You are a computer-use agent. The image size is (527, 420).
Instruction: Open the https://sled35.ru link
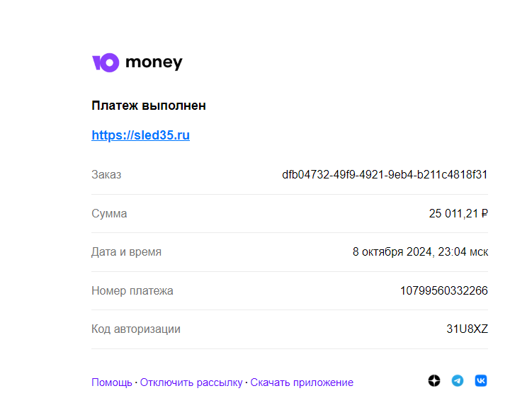tap(140, 135)
